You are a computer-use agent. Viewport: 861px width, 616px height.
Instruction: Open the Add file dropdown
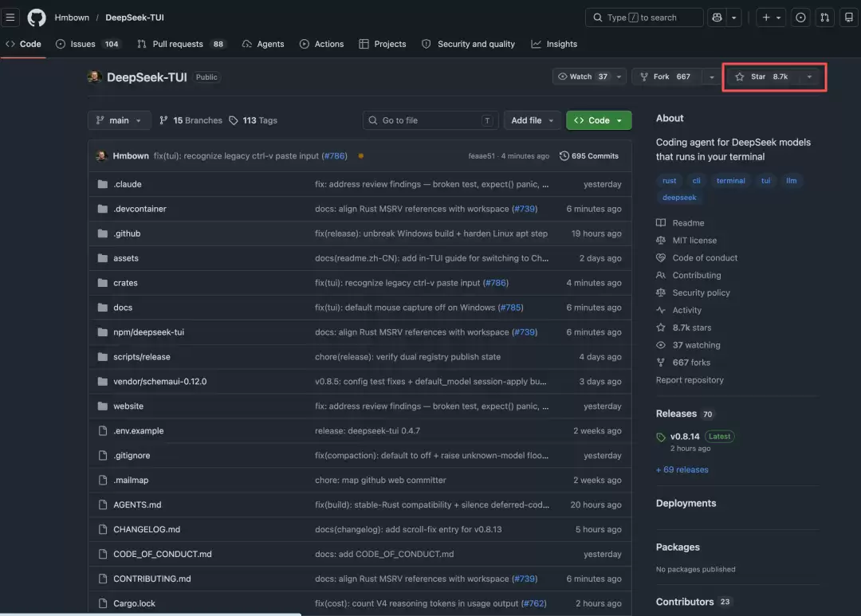[x=532, y=120]
